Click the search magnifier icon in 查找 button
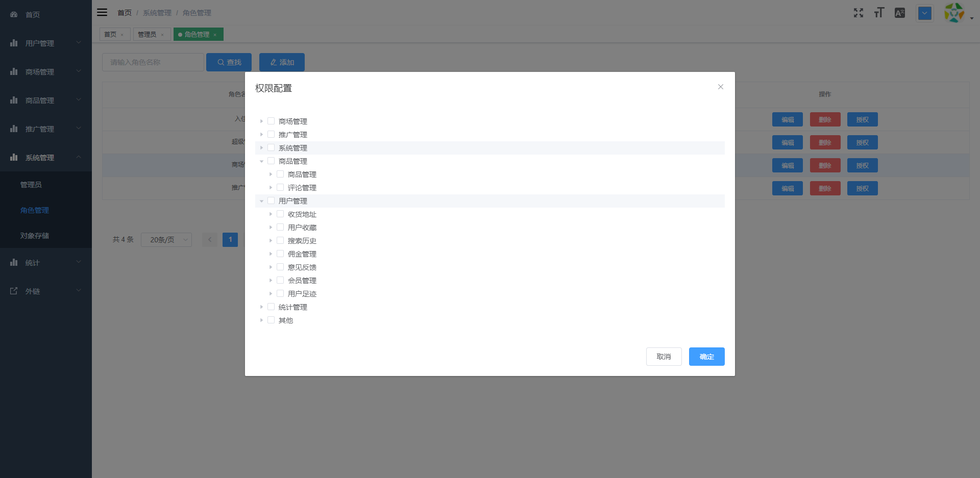Screen dimensions: 980x478 click(x=220, y=62)
